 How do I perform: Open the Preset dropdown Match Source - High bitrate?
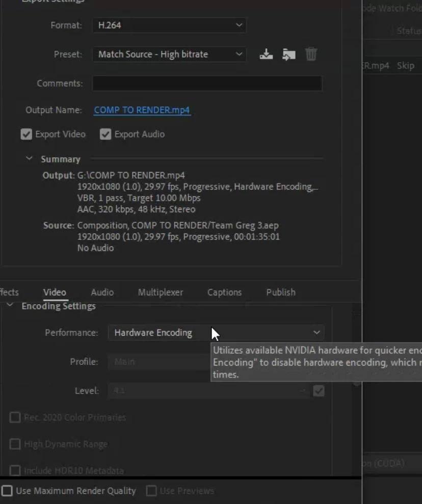(169, 54)
